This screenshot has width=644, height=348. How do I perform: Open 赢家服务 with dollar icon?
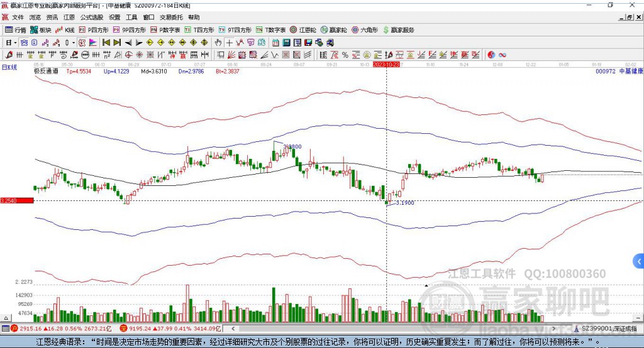click(398, 30)
